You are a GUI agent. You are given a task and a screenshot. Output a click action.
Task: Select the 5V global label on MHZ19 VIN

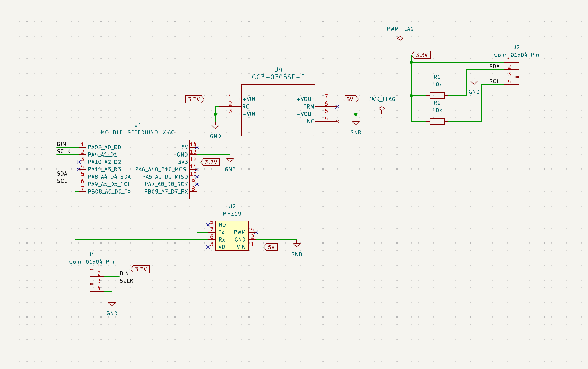pos(271,247)
